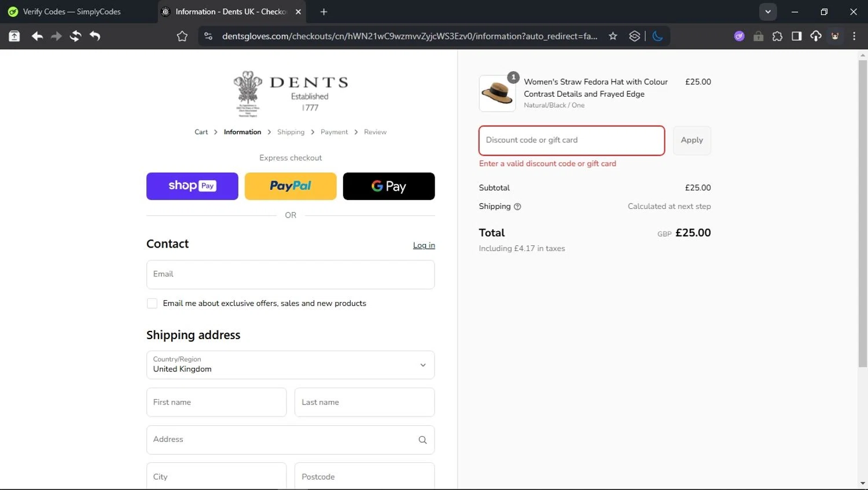868x490 pixels.
Task: Click the 'Natural/Black / One' variant text
Action: pos(554,105)
